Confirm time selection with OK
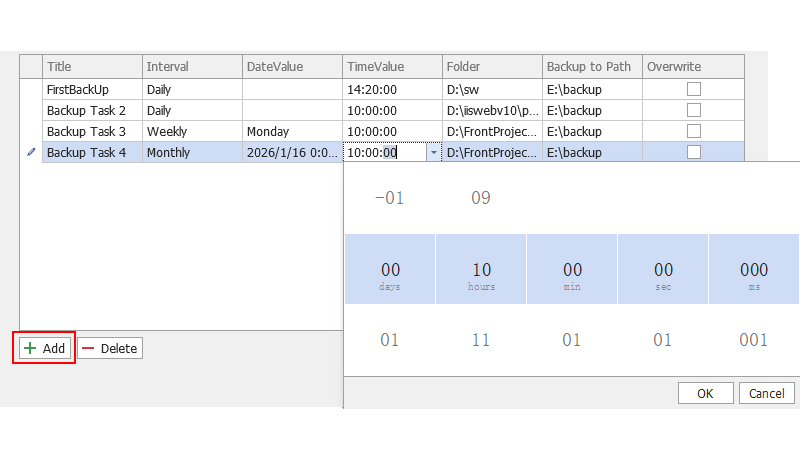Viewport: 800px width, 460px height. point(705,393)
